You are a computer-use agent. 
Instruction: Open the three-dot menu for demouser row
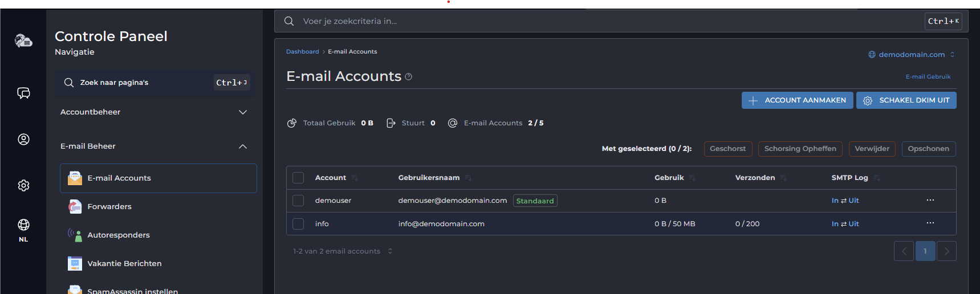930,200
